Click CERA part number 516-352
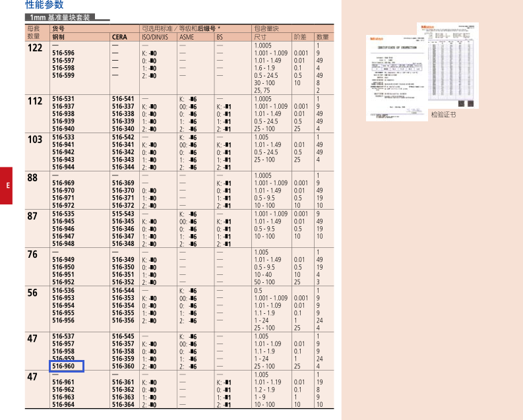Viewport: 523px width, 420px height. coord(123,282)
